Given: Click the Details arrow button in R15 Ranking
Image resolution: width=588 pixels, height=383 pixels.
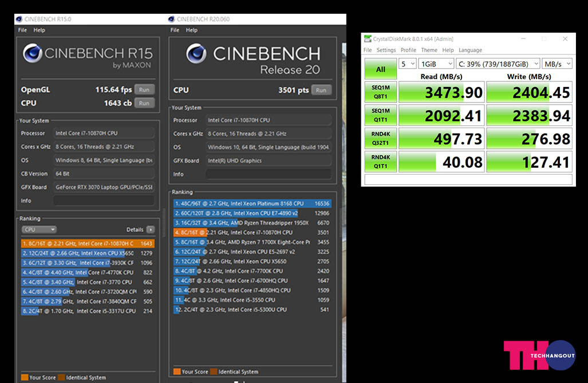Looking at the screenshot, I should (151, 230).
